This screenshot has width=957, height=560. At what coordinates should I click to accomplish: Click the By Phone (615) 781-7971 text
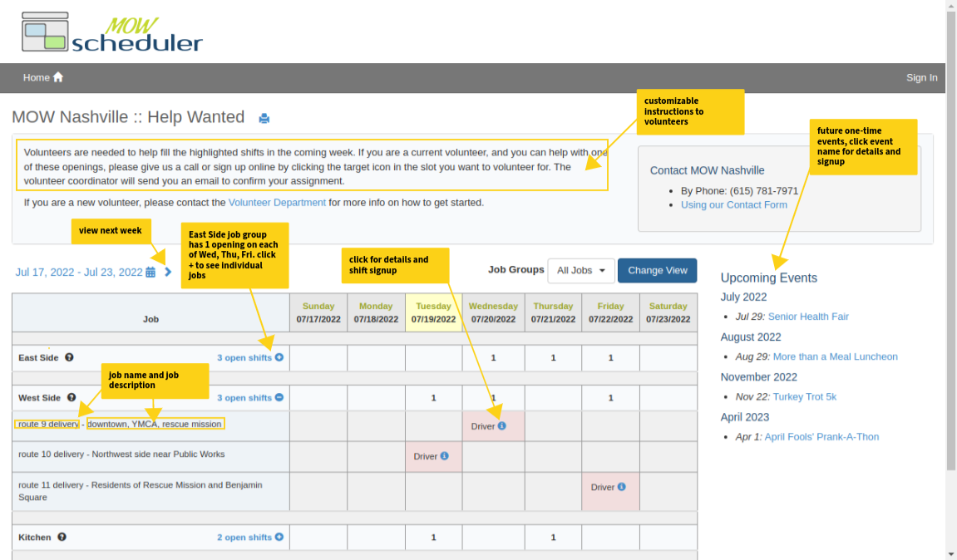[x=739, y=191]
